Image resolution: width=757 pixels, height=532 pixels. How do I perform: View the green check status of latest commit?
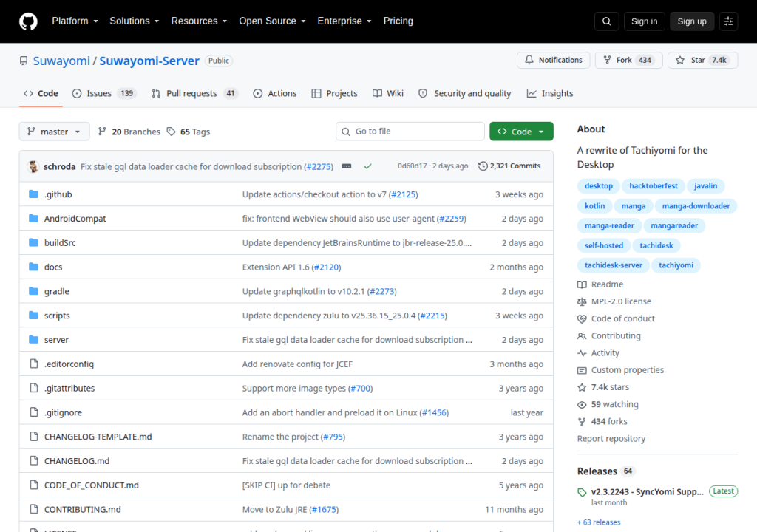[368, 166]
